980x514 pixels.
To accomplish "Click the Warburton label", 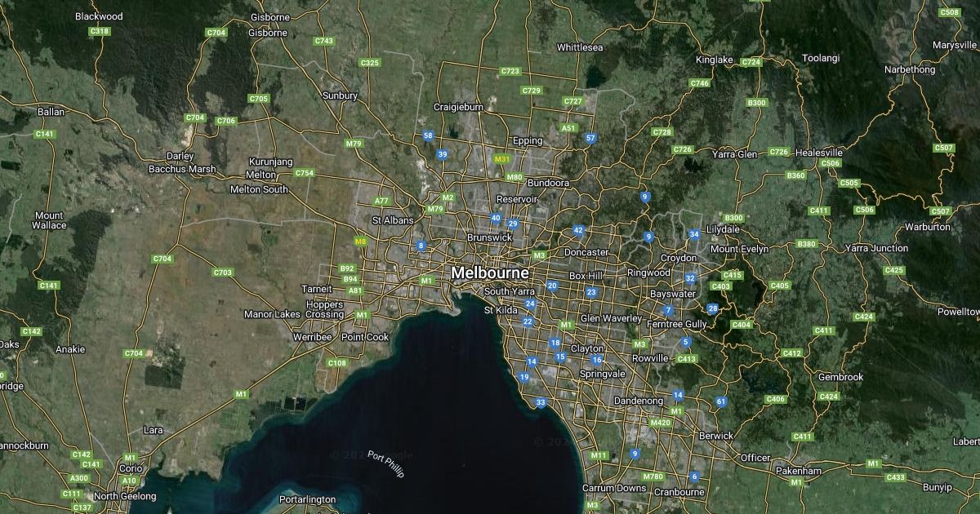I will click(929, 227).
